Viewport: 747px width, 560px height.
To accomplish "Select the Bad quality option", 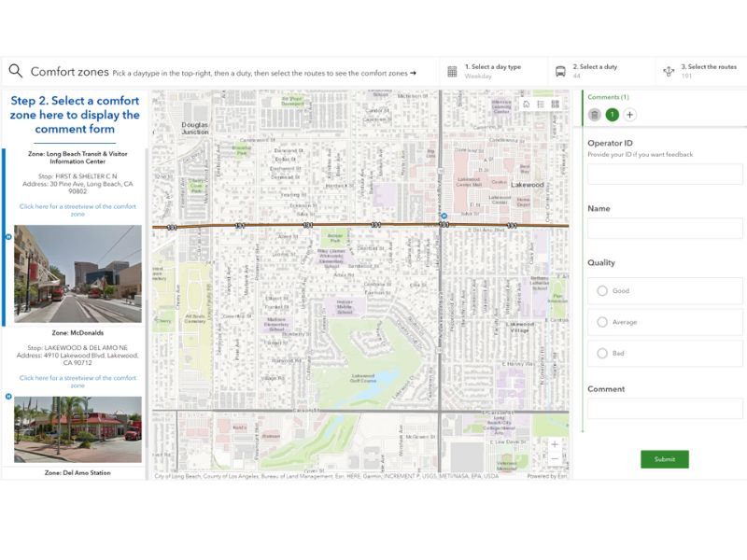I will point(602,354).
